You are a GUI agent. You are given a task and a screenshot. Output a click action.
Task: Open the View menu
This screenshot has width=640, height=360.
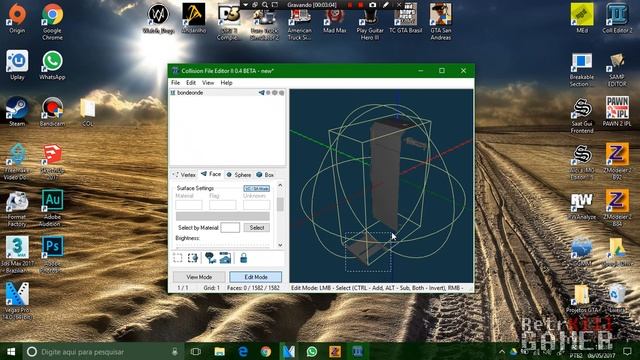208,82
